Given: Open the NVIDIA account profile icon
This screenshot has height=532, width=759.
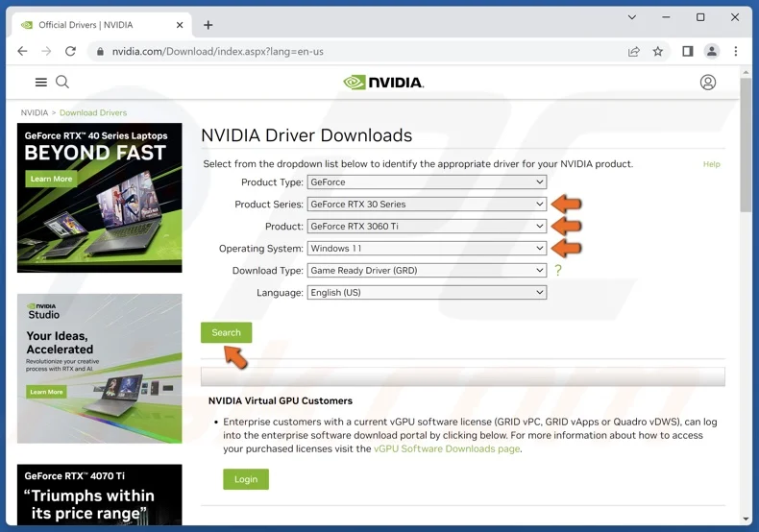Looking at the screenshot, I should coord(708,83).
